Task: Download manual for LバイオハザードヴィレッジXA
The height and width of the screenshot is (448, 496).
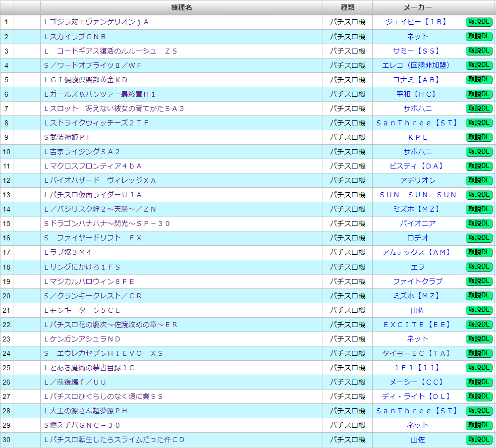Action: click(479, 180)
